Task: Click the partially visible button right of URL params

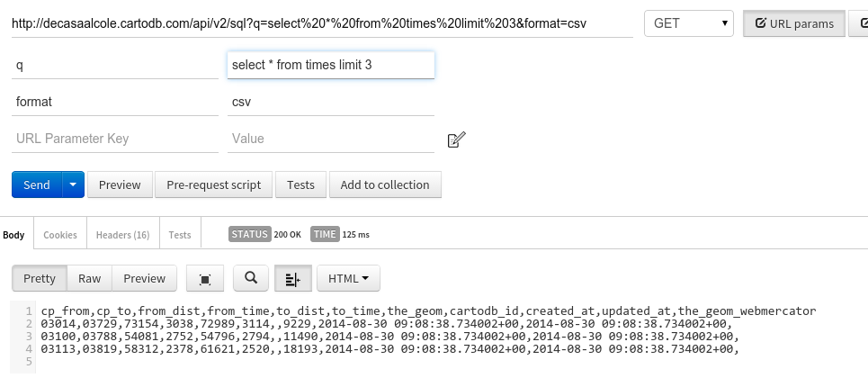Action: click(x=859, y=23)
